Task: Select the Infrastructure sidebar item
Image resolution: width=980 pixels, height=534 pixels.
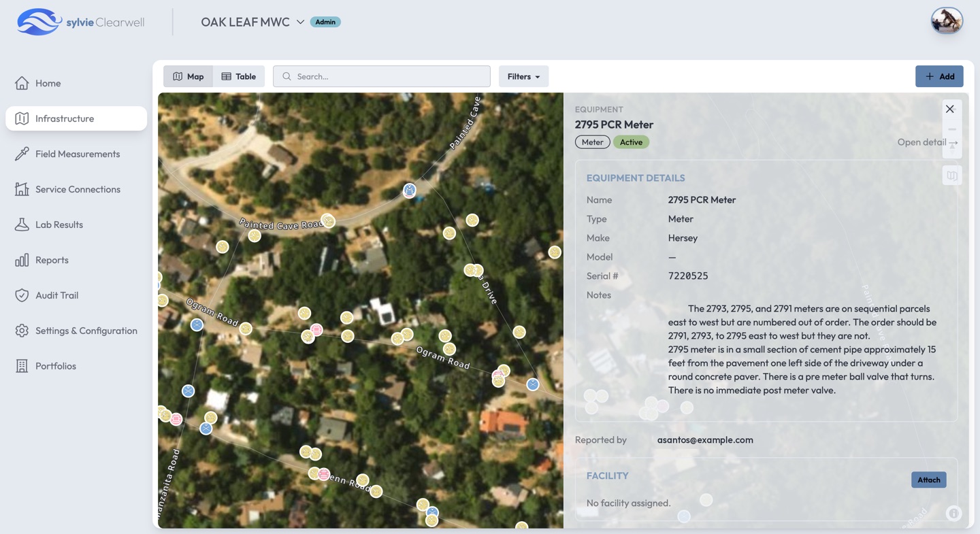Action: [76, 118]
